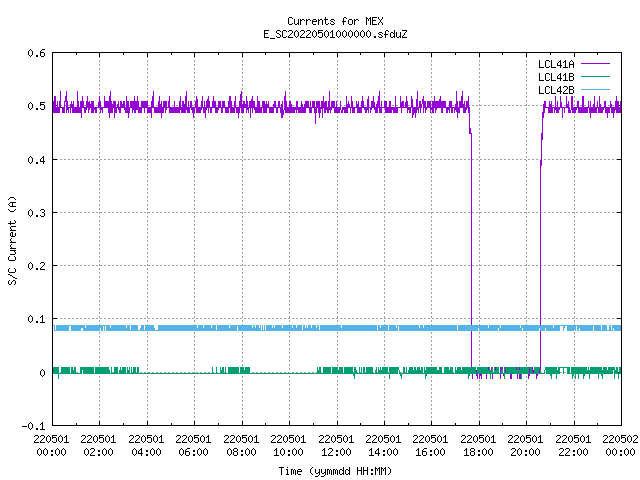
Task: Click the LCL41A legend label
Action: click(x=556, y=64)
